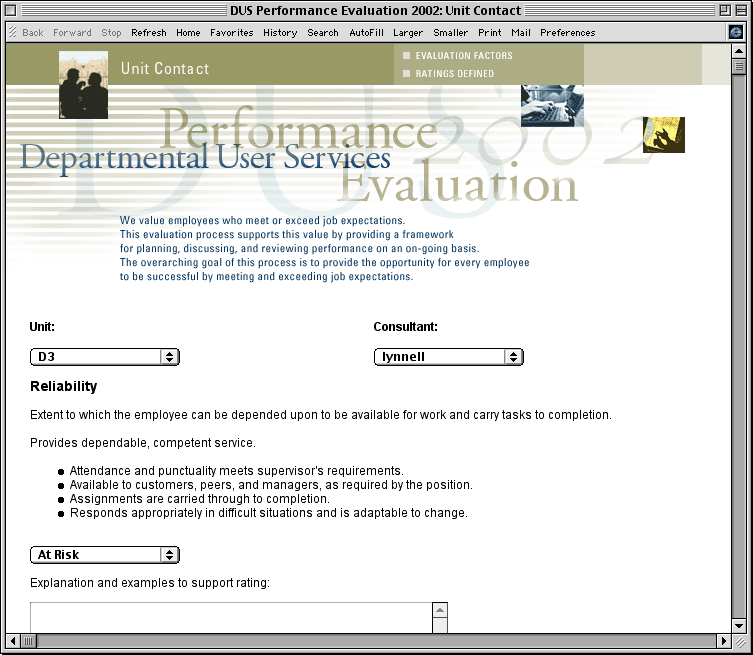Click the page scroll down arrow
753x655 pixels.
click(739, 623)
